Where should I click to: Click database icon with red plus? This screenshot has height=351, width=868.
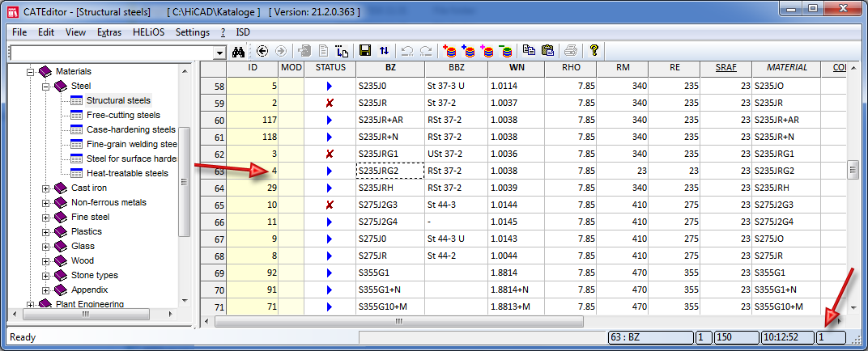[x=449, y=52]
